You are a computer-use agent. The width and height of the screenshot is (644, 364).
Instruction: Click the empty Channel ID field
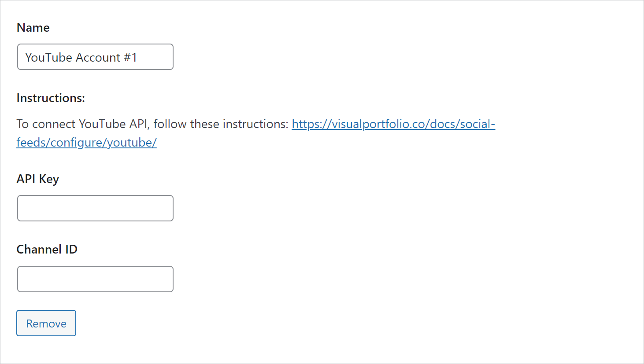pyautogui.click(x=95, y=279)
